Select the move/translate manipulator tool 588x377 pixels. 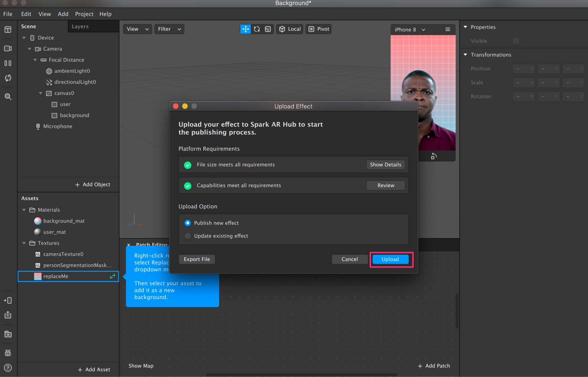[245, 29]
